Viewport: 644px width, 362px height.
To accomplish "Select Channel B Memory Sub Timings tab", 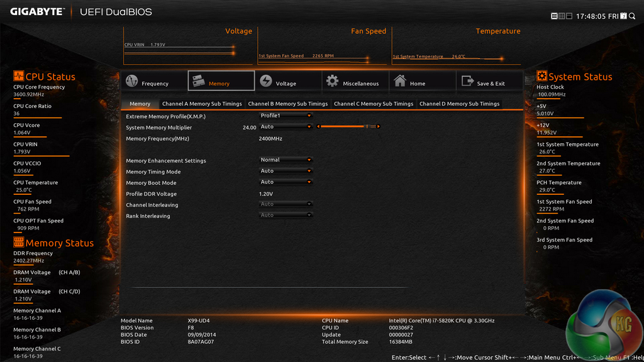I will (287, 104).
